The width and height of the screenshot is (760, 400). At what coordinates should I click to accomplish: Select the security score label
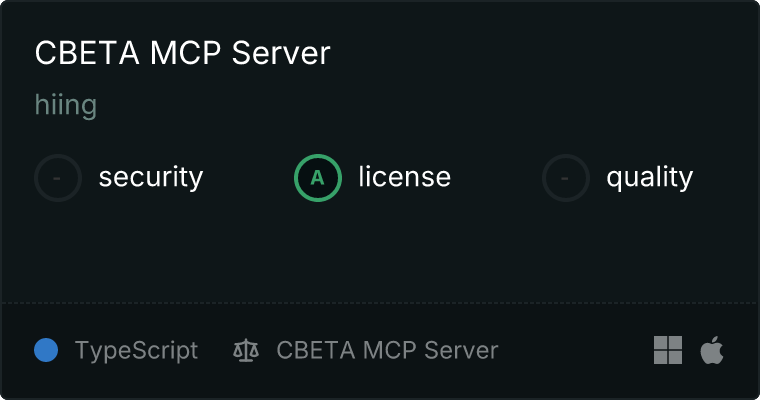coord(151,177)
